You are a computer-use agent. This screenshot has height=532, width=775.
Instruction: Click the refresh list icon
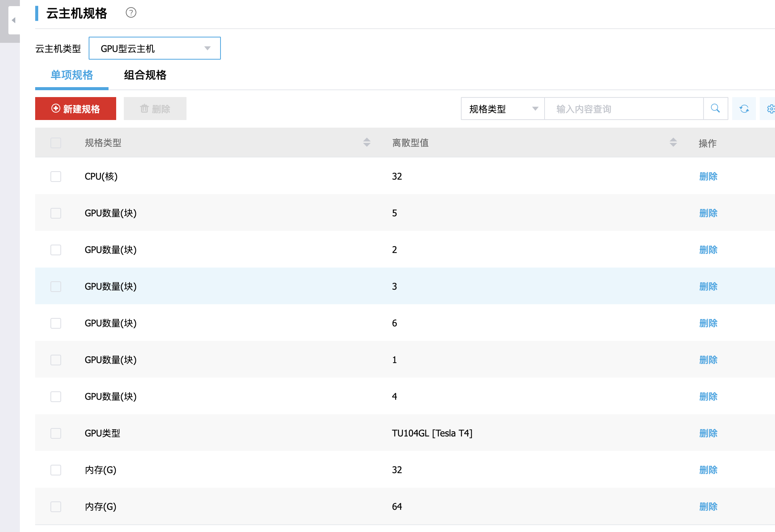click(744, 109)
